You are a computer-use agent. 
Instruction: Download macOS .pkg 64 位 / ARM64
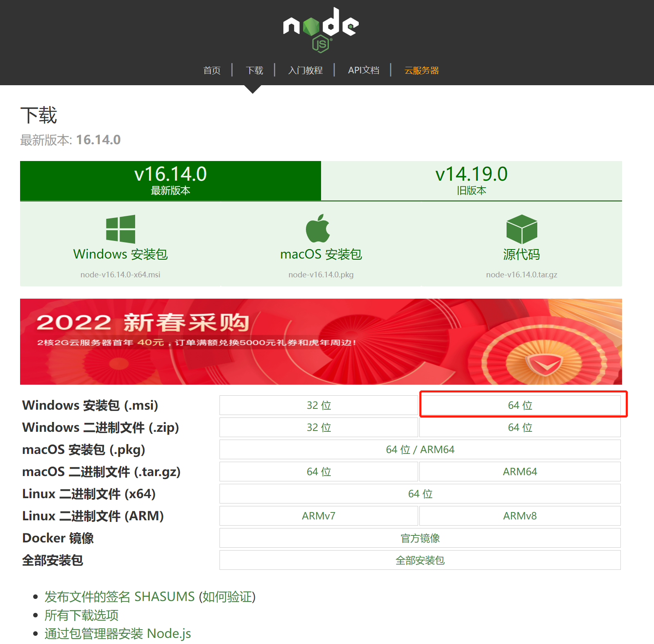pyautogui.click(x=420, y=449)
